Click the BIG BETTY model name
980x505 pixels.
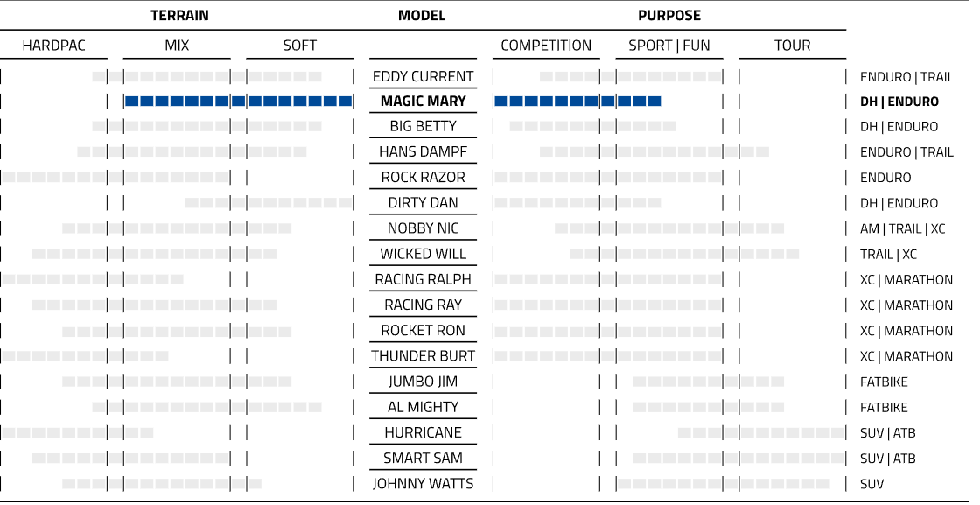[423, 127]
